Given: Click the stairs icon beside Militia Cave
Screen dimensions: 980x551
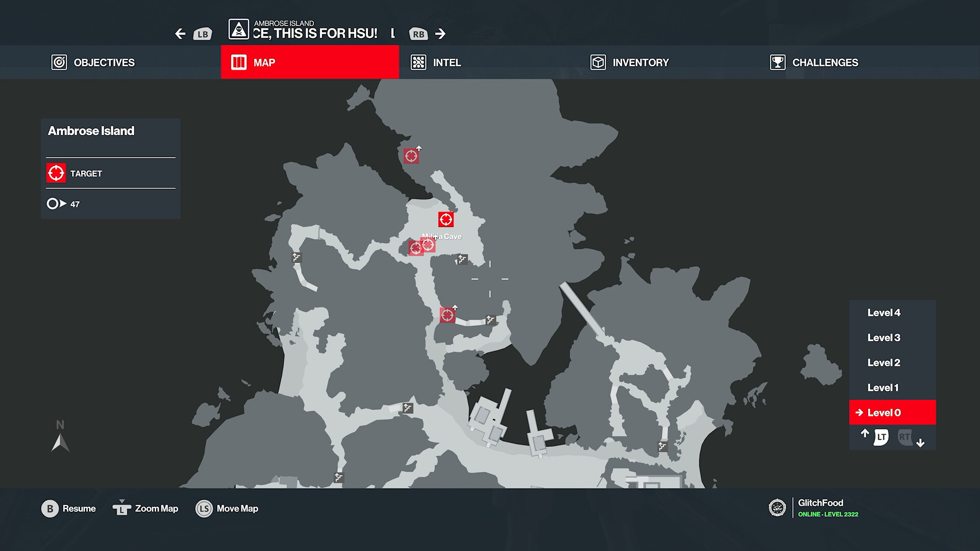Looking at the screenshot, I should 462,259.
